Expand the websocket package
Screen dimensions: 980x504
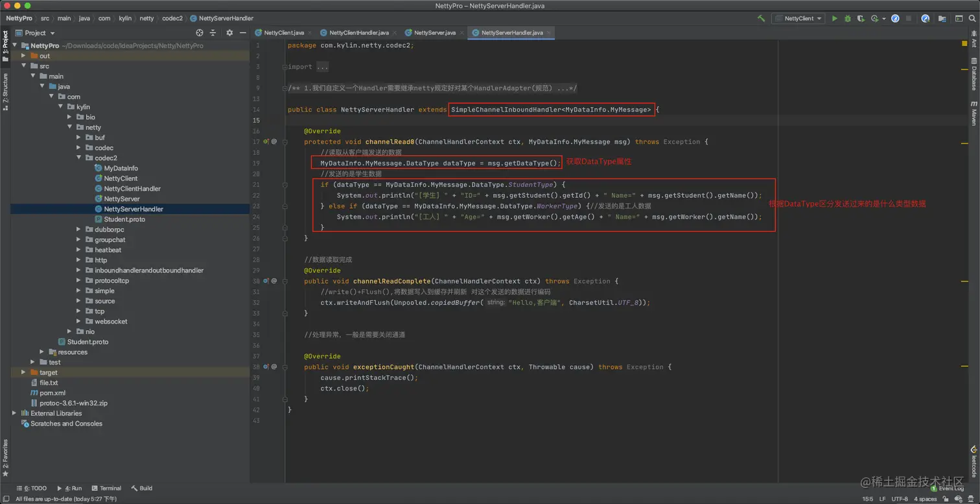point(79,322)
